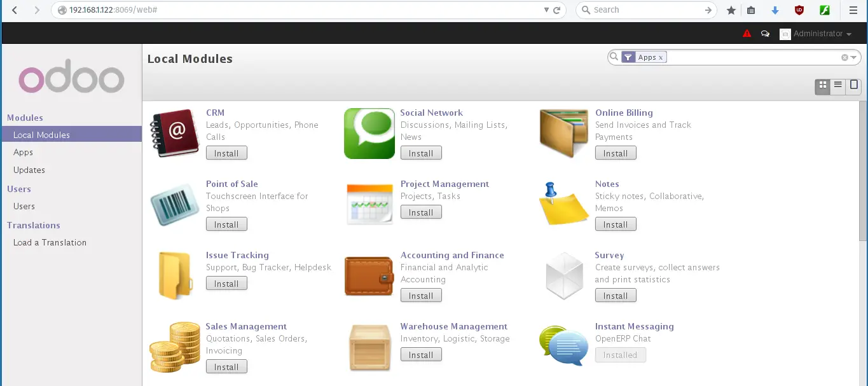
Task: Open the Survey white cube icon
Action: (x=564, y=276)
